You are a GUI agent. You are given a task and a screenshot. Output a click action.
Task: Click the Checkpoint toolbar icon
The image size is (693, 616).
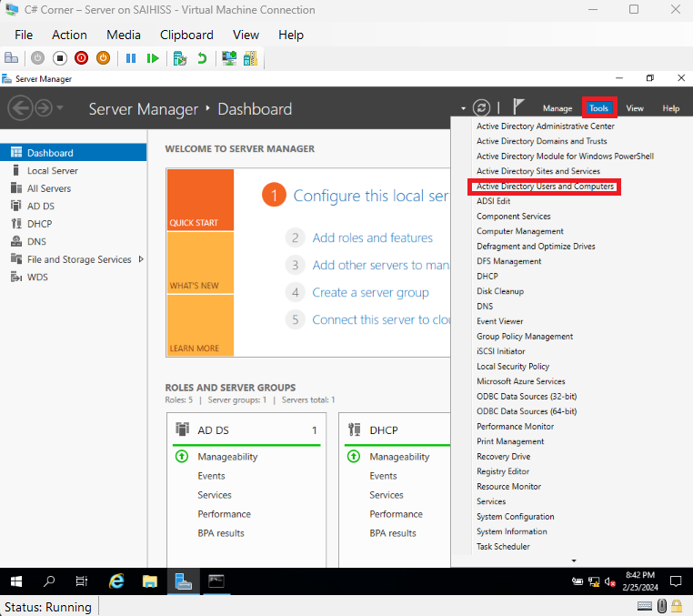180,58
